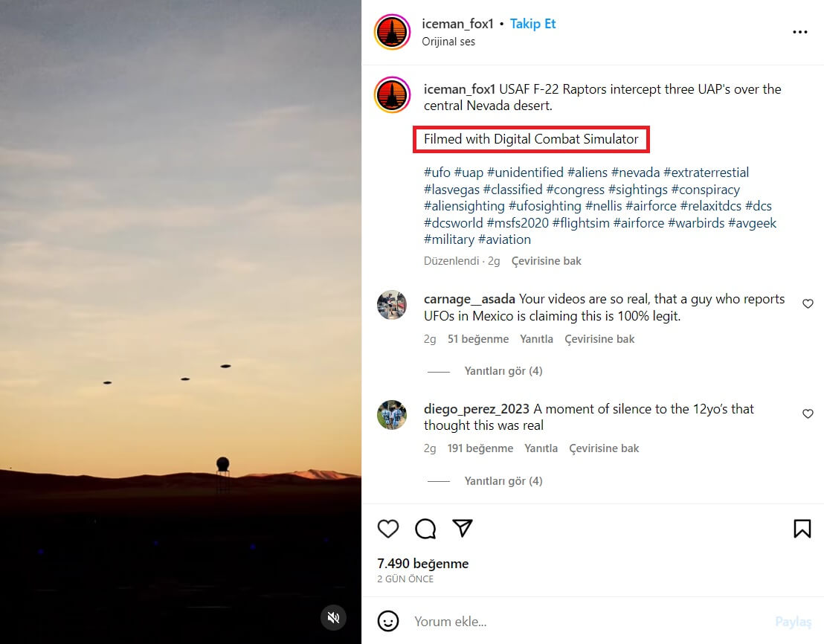Save the post with the bookmark icon
Image resolution: width=824 pixels, height=644 pixels.
[802, 529]
